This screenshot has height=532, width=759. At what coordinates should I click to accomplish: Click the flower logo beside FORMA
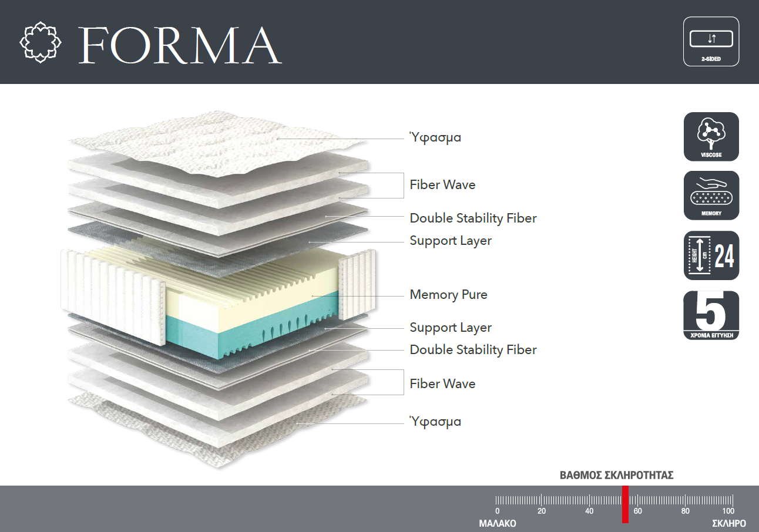[41, 42]
